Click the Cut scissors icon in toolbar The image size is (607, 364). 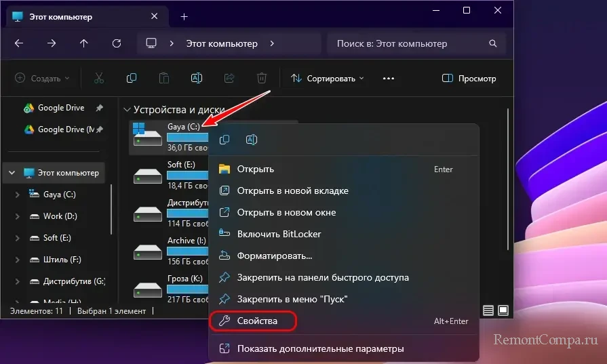[x=99, y=79]
